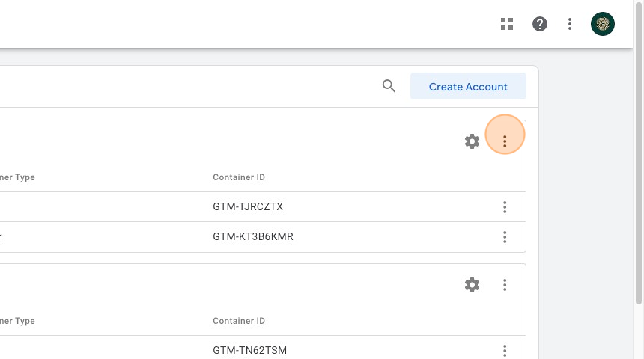Open the help question mark icon
This screenshot has height=359, width=644.
click(x=540, y=24)
